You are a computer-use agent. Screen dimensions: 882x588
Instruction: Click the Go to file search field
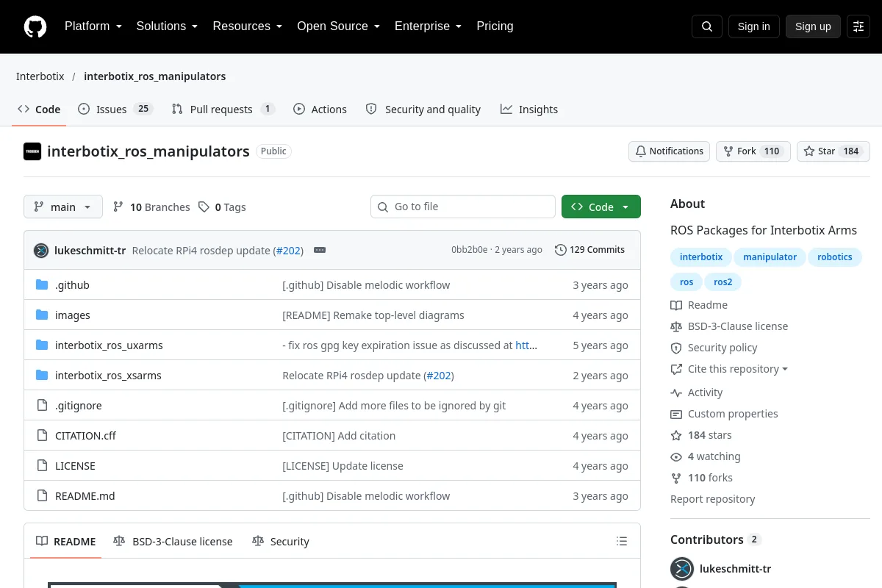(463, 207)
